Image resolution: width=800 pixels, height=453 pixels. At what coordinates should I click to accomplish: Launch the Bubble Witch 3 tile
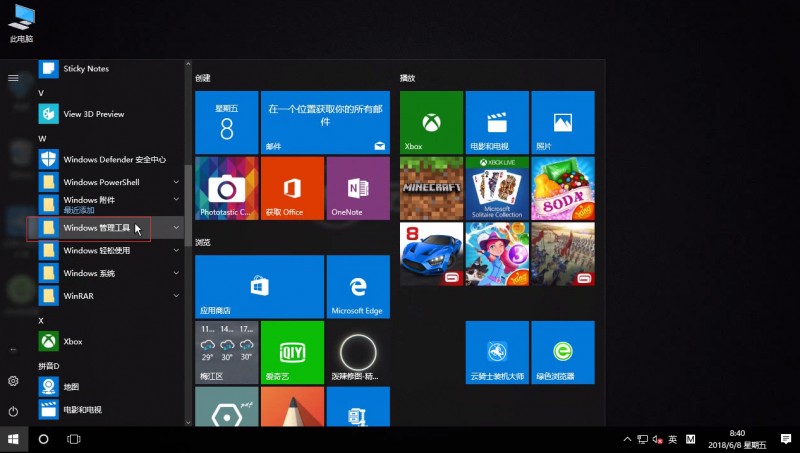coord(497,254)
